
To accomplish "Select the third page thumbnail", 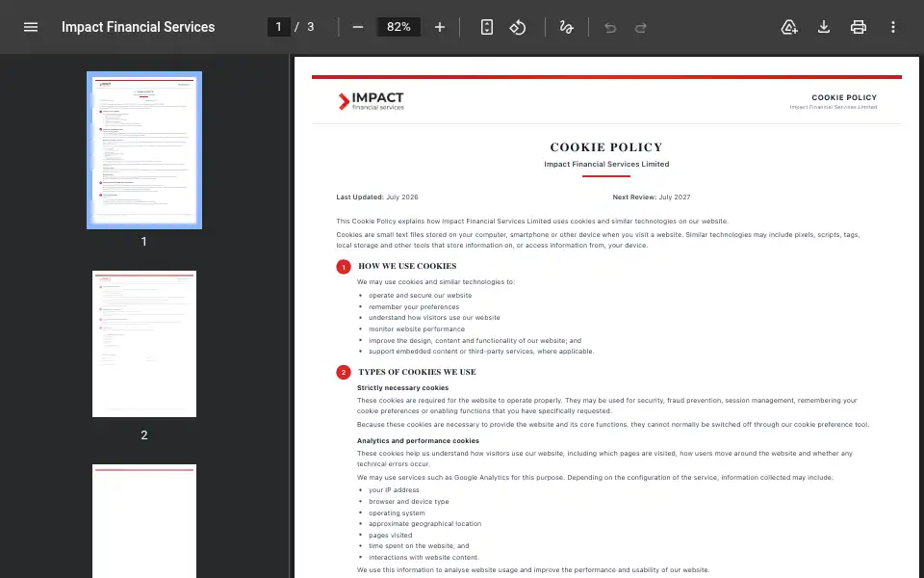I will (x=144, y=521).
